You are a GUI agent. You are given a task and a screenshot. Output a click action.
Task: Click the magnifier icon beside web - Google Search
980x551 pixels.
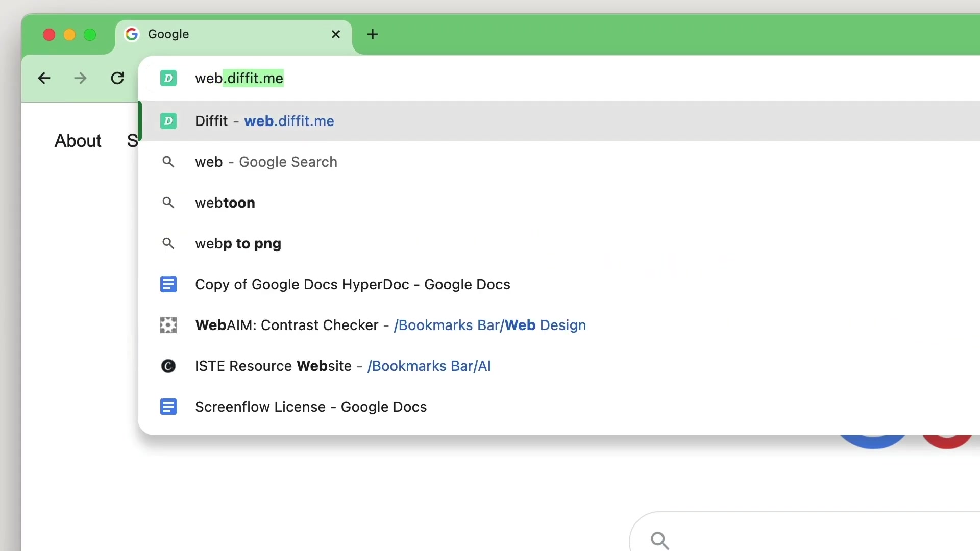tap(168, 162)
